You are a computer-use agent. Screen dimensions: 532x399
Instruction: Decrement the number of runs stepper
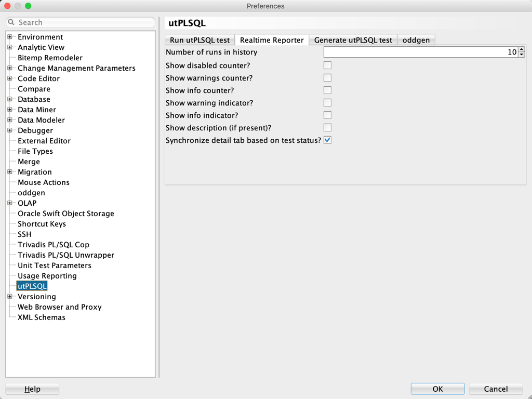tap(522, 55)
